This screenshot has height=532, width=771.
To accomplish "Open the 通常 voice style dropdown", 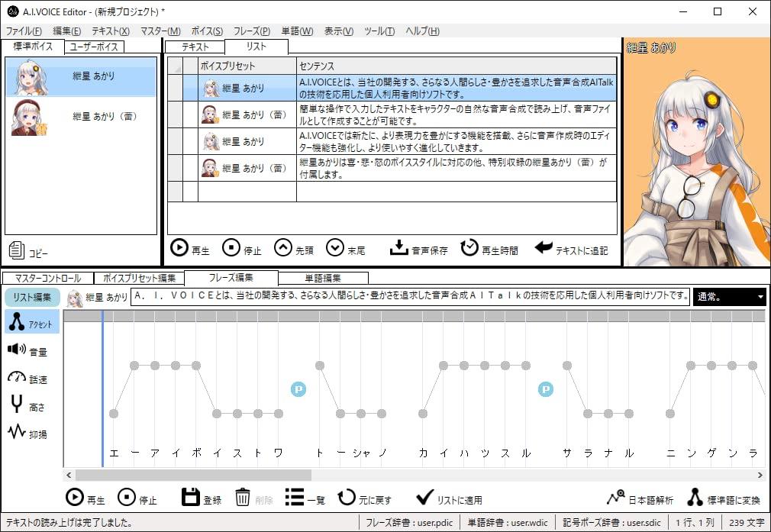I will (x=729, y=298).
